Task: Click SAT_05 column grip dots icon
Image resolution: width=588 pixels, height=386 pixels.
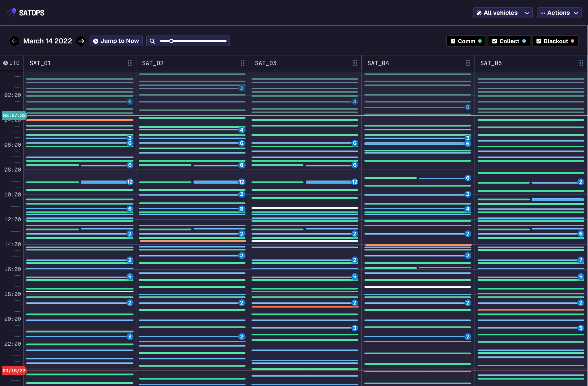Action: pos(581,63)
